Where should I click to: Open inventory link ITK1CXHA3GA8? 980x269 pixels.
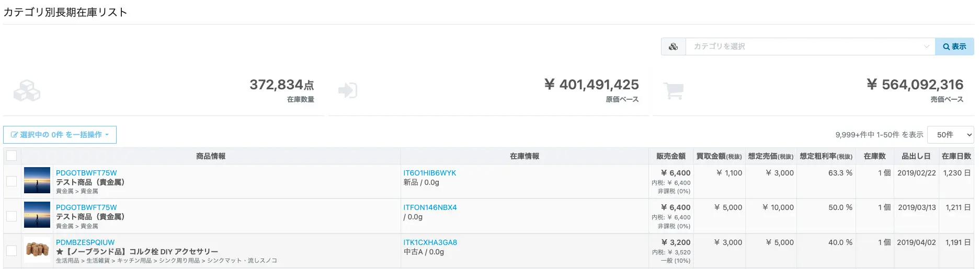[430, 242]
